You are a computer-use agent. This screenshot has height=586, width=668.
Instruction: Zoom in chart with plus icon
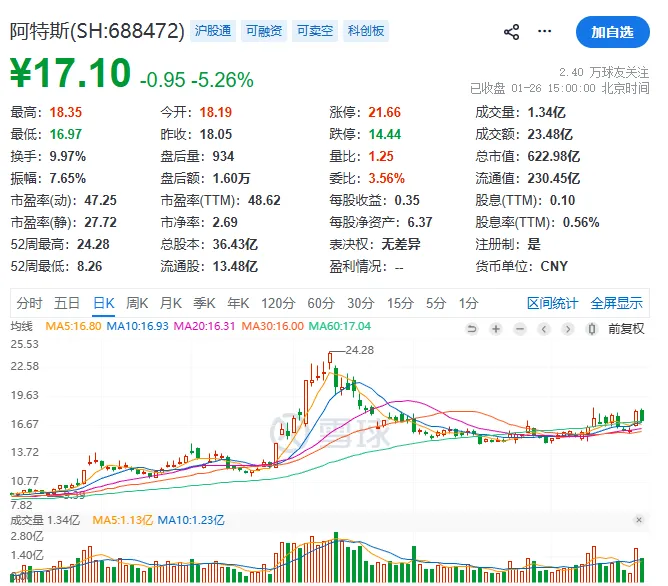pyautogui.click(x=496, y=329)
